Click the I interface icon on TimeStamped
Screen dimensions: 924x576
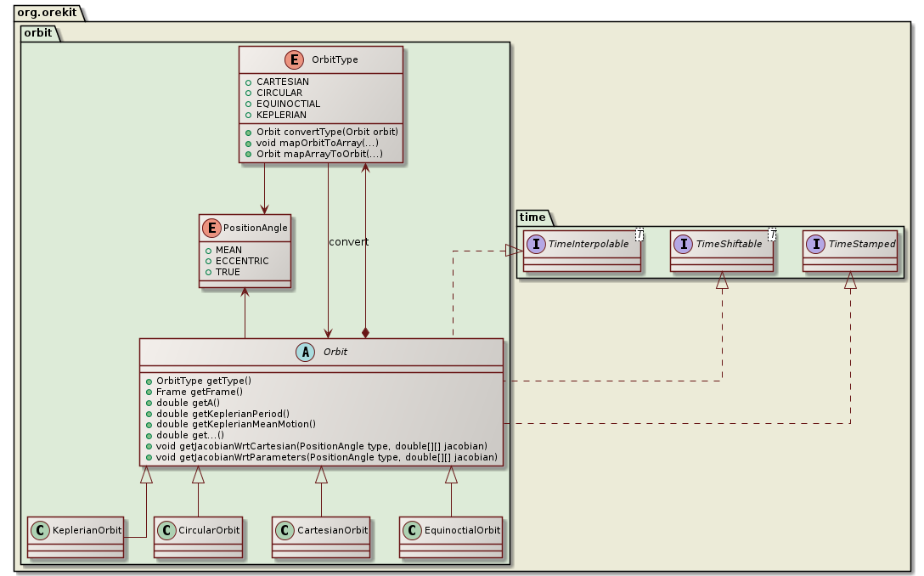817,246
